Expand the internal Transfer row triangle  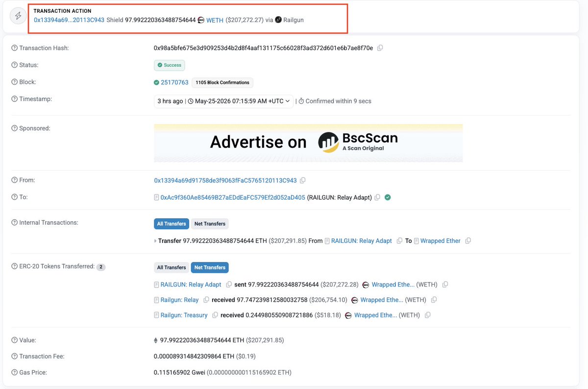155,241
